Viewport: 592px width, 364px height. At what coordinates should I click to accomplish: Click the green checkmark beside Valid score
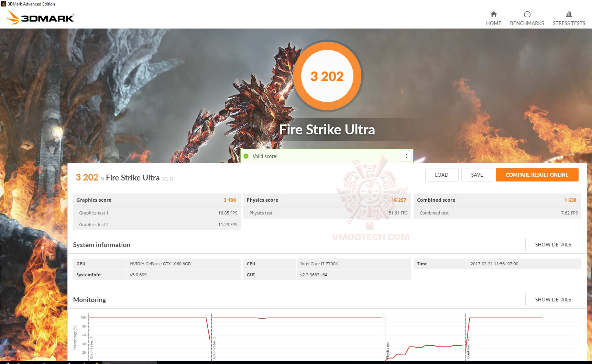[x=246, y=156]
